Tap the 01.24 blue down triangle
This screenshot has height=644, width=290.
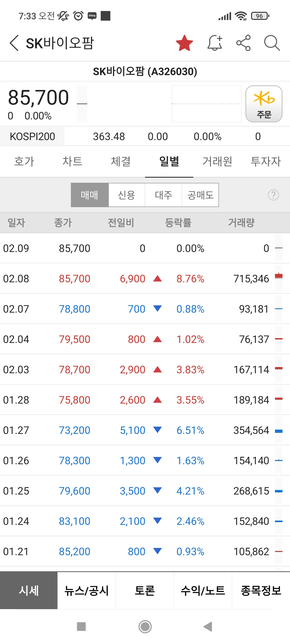pyautogui.click(x=157, y=521)
